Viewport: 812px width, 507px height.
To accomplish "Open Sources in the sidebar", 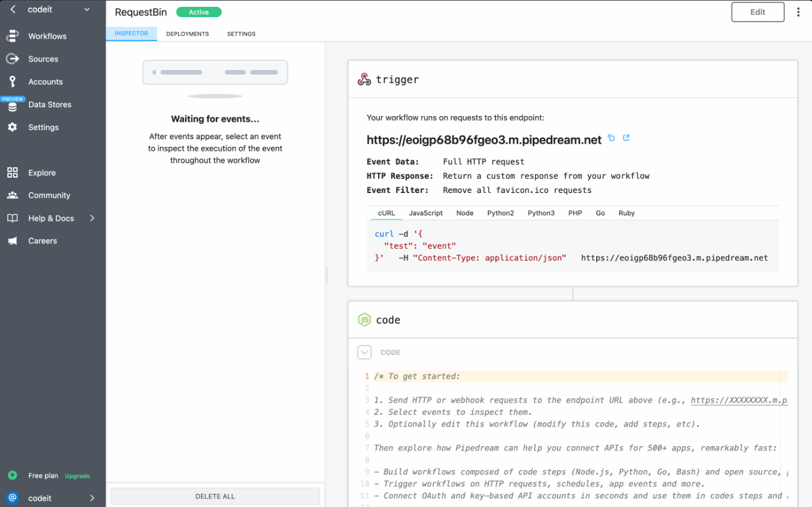I will 43,59.
